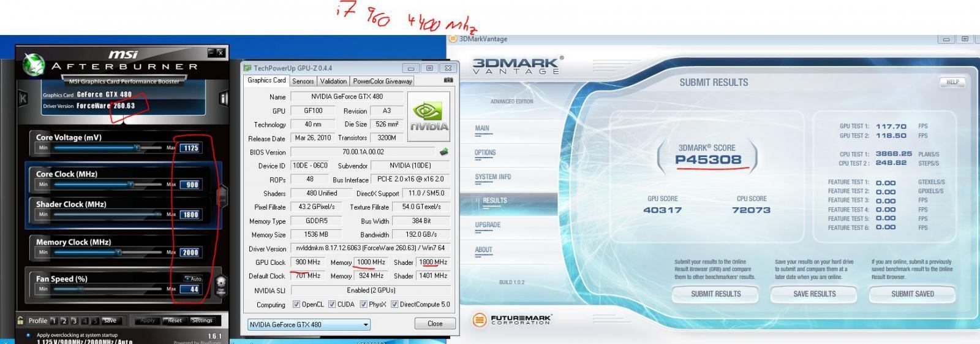Click the MSI Afterburner dragon logo
This screenshot has height=344, width=980.
click(33, 63)
